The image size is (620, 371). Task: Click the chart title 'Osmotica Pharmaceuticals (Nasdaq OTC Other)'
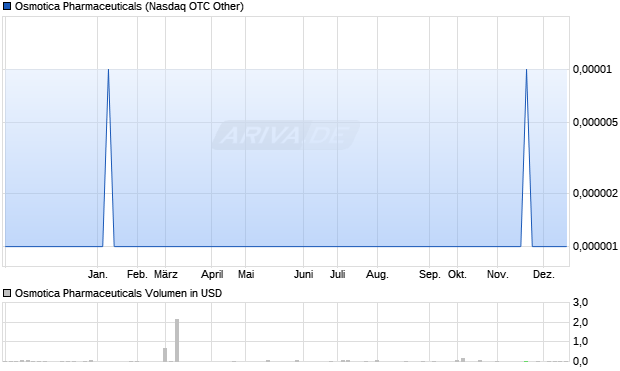129,6
